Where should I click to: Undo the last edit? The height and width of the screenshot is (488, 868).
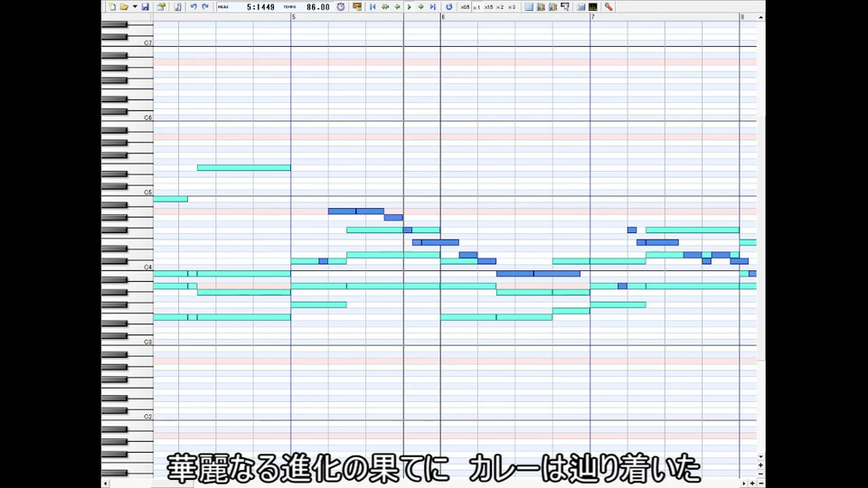193,6
